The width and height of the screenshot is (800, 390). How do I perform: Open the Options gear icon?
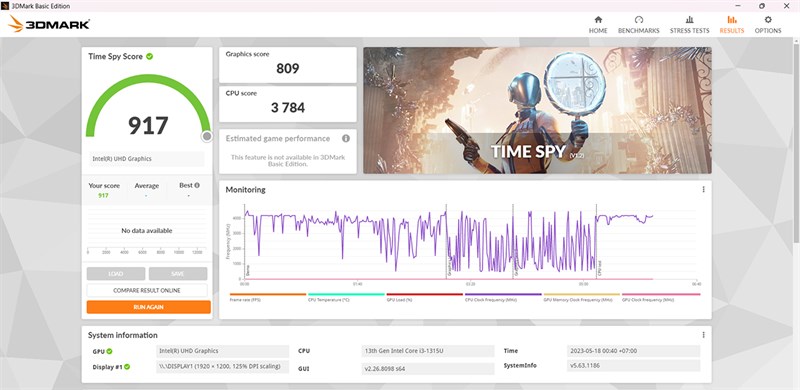click(x=768, y=19)
